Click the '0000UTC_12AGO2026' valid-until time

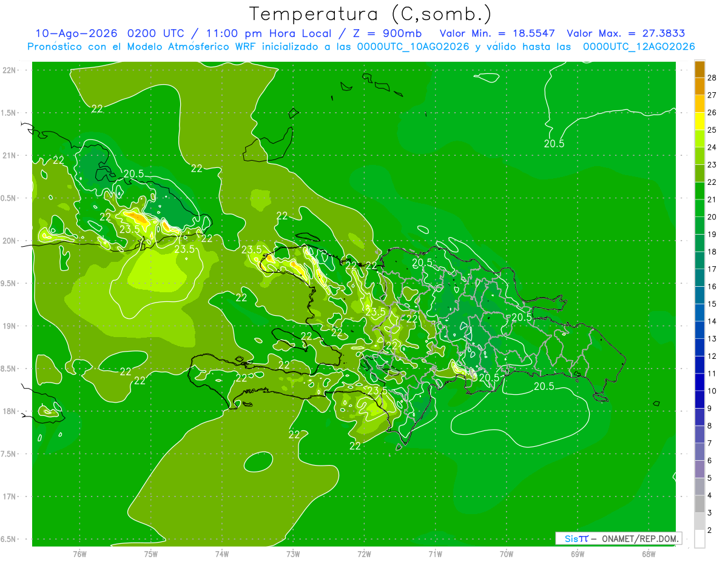point(639,47)
